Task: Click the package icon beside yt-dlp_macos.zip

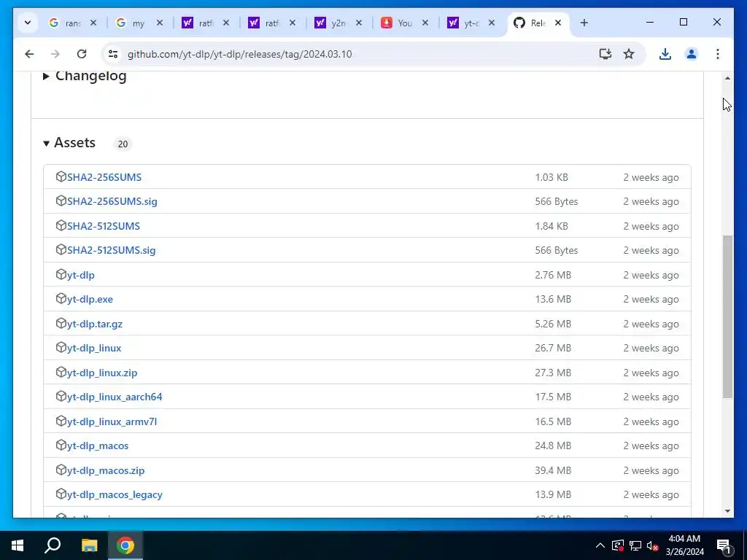Action: 61,470
